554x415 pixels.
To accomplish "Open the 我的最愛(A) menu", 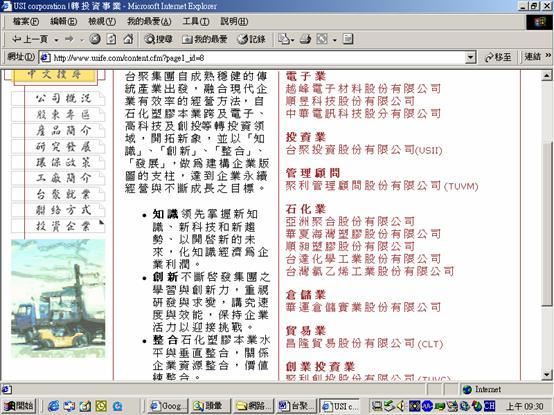I will (149, 22).
